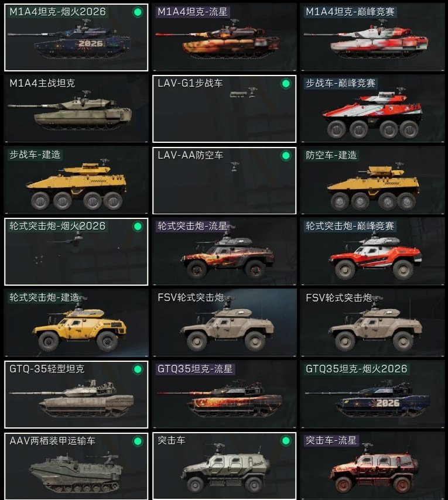Viewport: 448px width, 500px height.
Task: Click green dot on GTQ-35轻型坦克 card
Action: [x=138, y=369]
